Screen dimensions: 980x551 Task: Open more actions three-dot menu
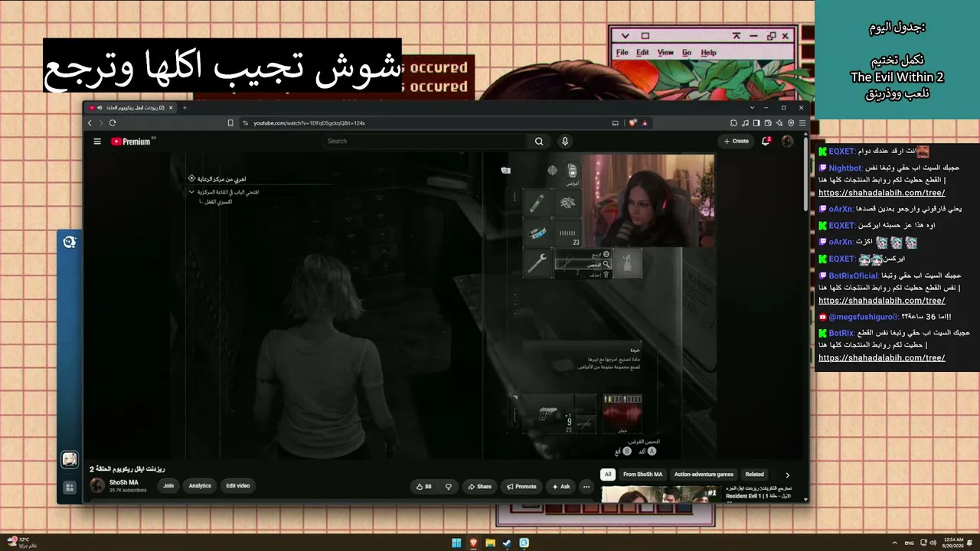point(586,486)
